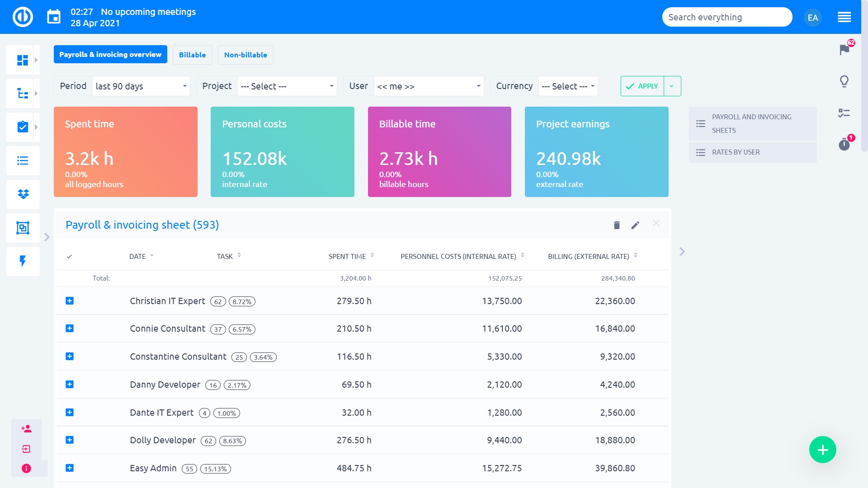Switch to the Billable tab
This screenshot has height=488, width=868.
click(192, 55)
